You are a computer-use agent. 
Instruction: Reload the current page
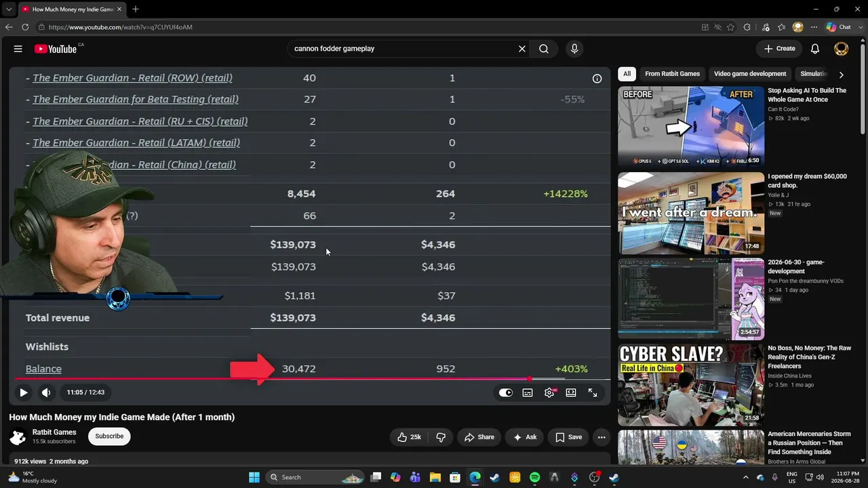tap(25, 27)
